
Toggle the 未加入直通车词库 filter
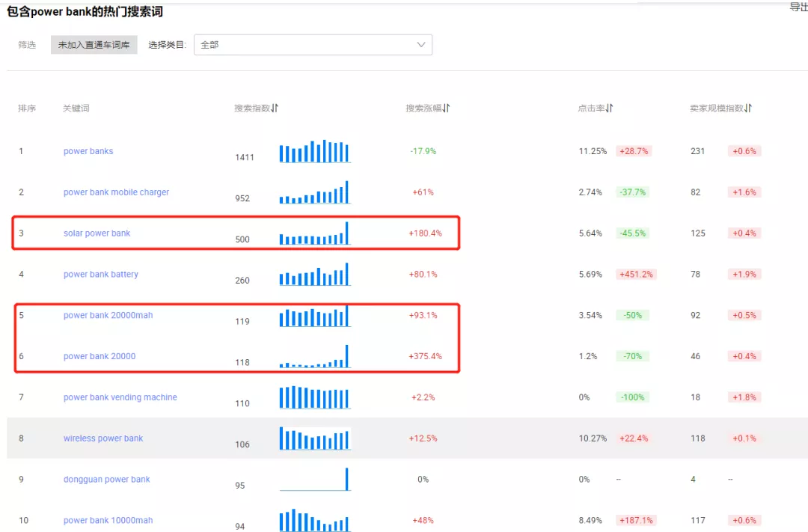click(x=93, y=44)
